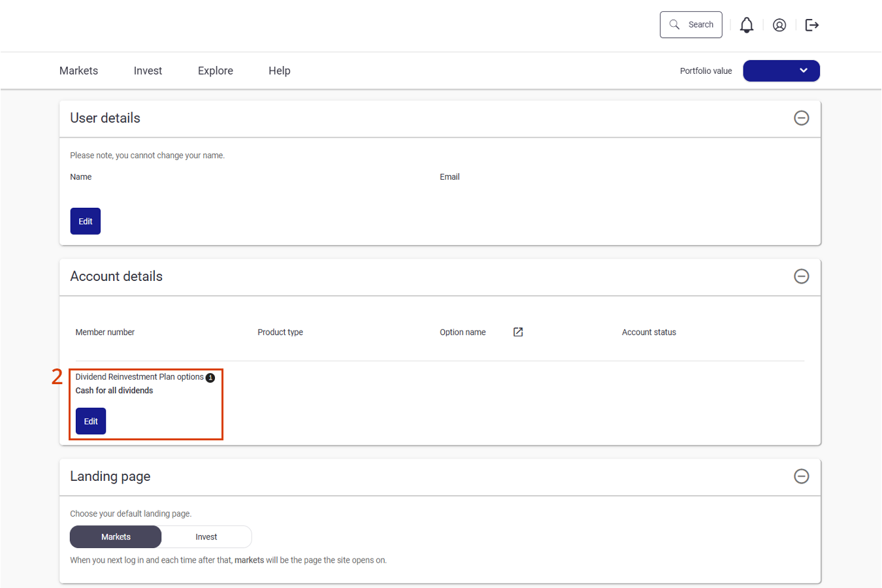Click Edit under User details
Image resolution: width=882 pixels, height=588 pixels.
pyautogui.click(x=86, y=221)
